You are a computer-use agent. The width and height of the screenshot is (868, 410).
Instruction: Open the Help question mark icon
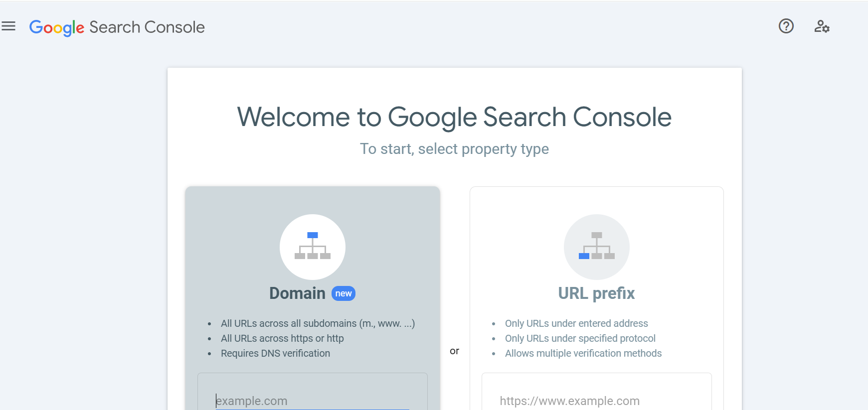pos(786,26)
